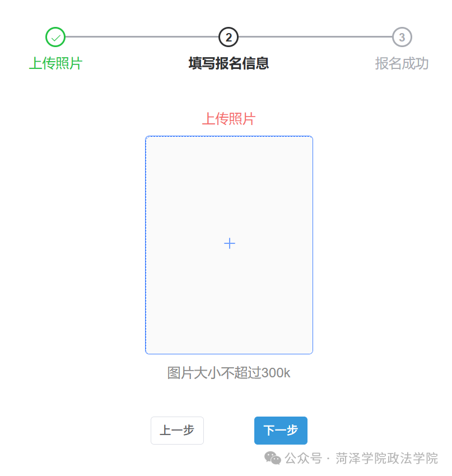Click the red 上传照片 heading

229,119
